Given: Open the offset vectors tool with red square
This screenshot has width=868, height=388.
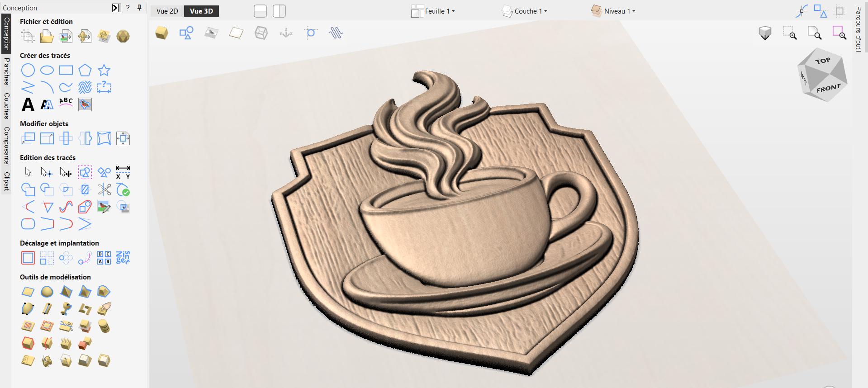Looking at the screenshot, I should (x=28, y=258).
